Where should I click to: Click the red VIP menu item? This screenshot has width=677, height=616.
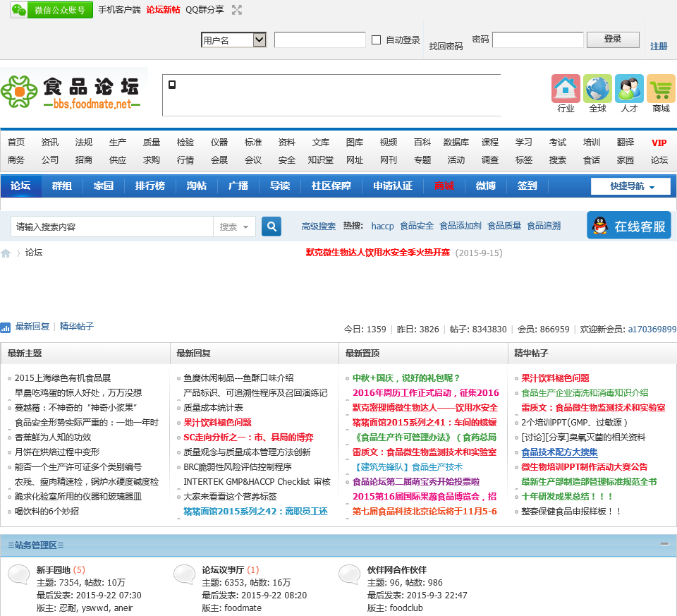click(659, 143)
